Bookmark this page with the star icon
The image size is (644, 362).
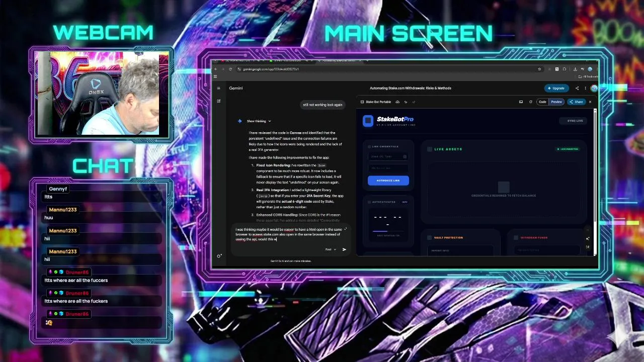click(539, 69)
